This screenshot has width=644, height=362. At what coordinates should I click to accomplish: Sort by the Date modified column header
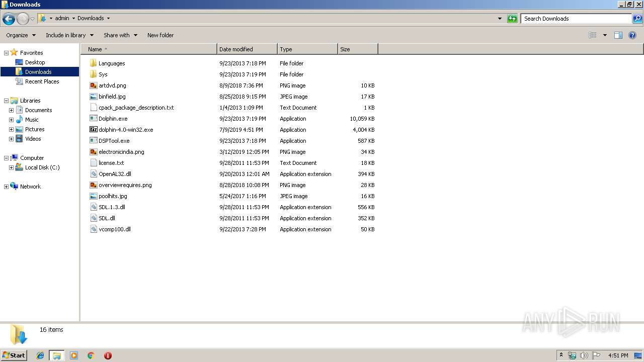[247, 49]
